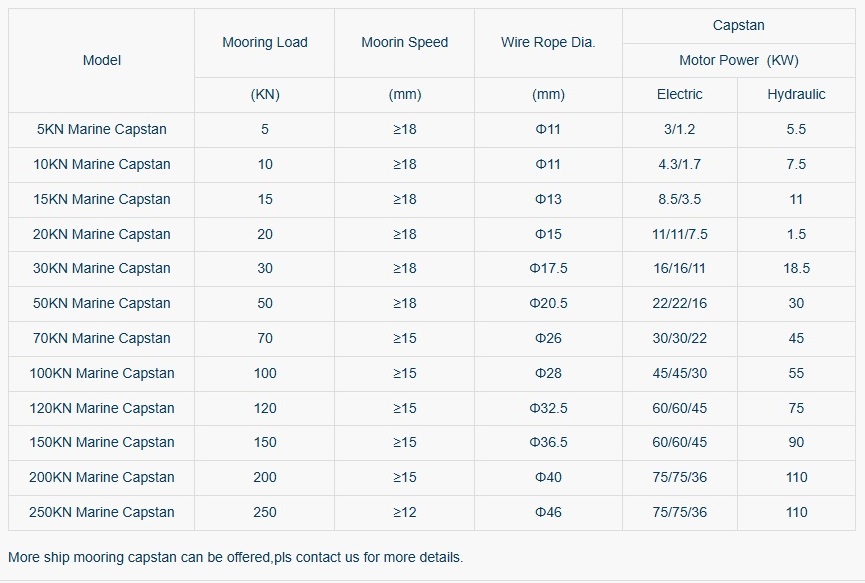Select the 45/45/30 electric power cell
Image resolution: width=865 pixels, height=583 pixels.
[679, 373]
